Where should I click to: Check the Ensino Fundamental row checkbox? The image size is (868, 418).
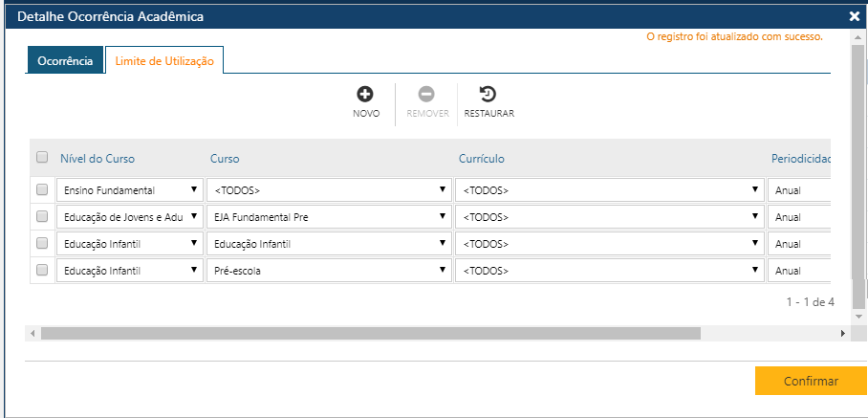pos(42,189)
